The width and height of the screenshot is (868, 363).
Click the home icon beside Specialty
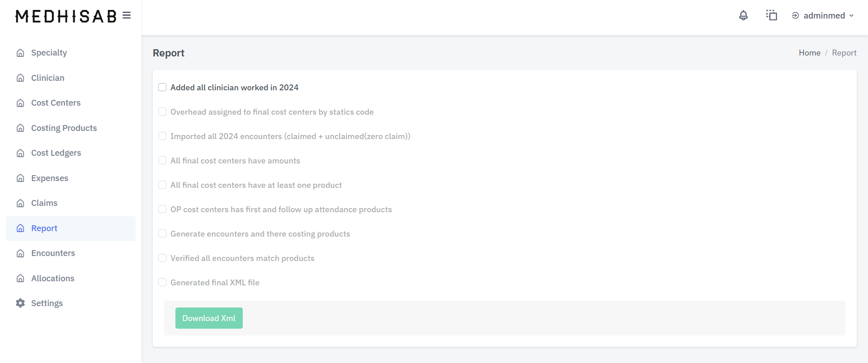[20, 53]
